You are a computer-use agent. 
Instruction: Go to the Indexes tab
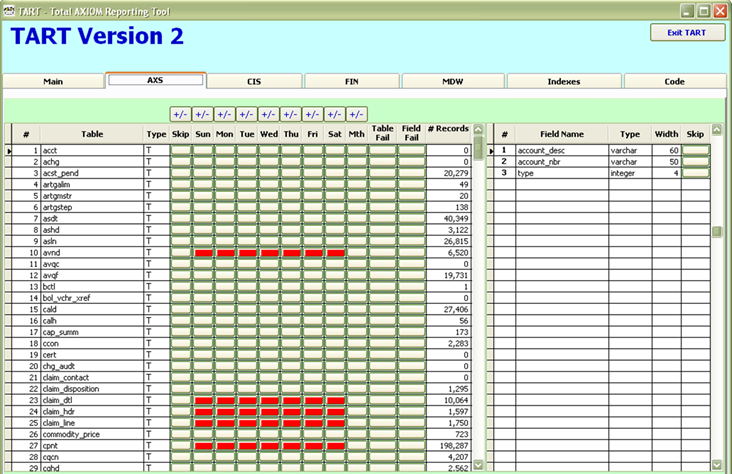coord(564,81)
